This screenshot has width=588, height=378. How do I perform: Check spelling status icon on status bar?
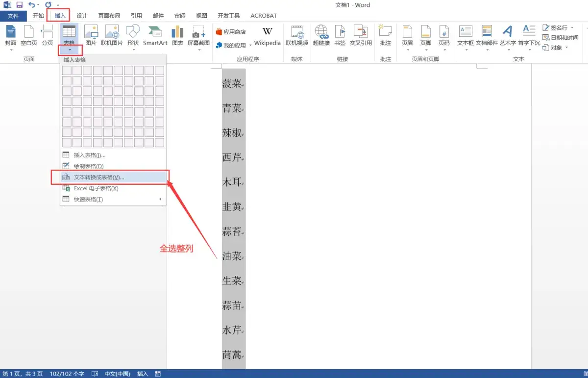[x=95, y=373]
